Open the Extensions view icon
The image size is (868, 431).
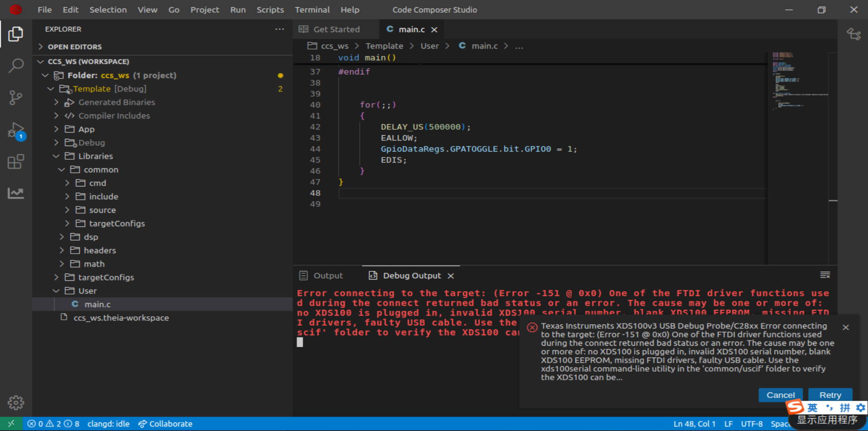[16, 162]
